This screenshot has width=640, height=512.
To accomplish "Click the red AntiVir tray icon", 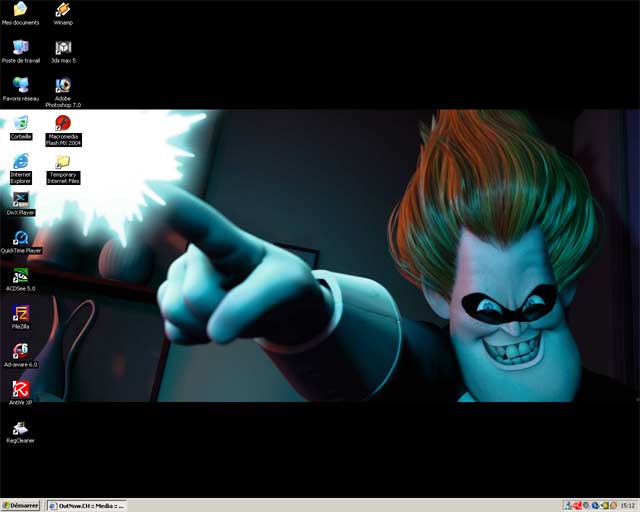I will 578,505.
